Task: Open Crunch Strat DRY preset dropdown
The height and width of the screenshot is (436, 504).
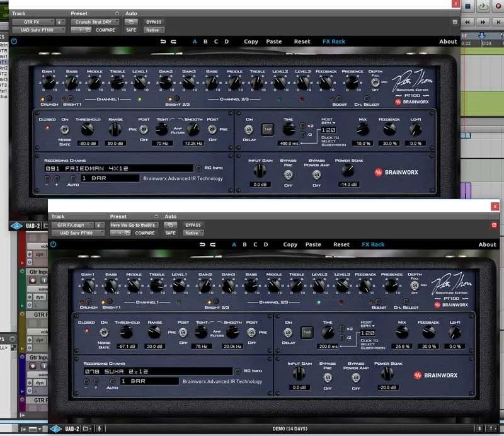Action: point(95,22)
